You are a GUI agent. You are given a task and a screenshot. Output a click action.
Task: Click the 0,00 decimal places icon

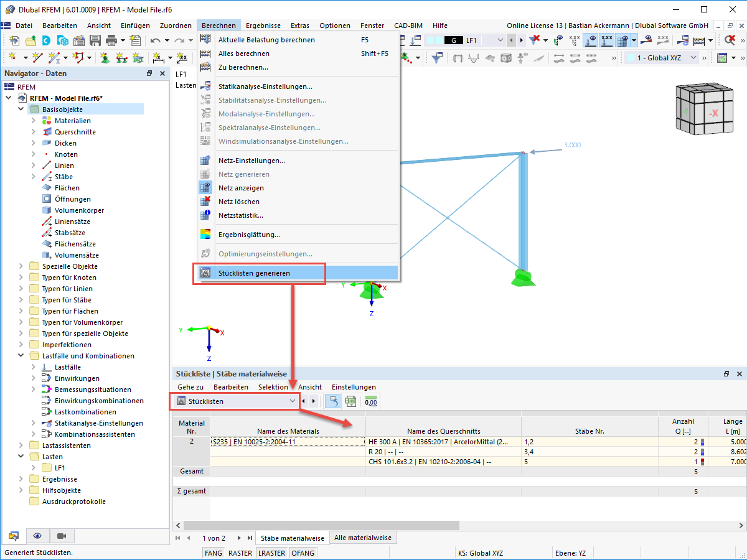coord(371,401)
